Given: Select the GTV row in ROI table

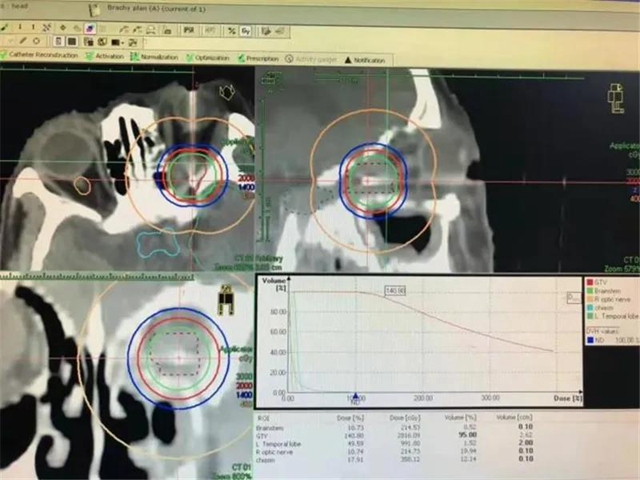Looking at the screenshot, I should [394, 436].
